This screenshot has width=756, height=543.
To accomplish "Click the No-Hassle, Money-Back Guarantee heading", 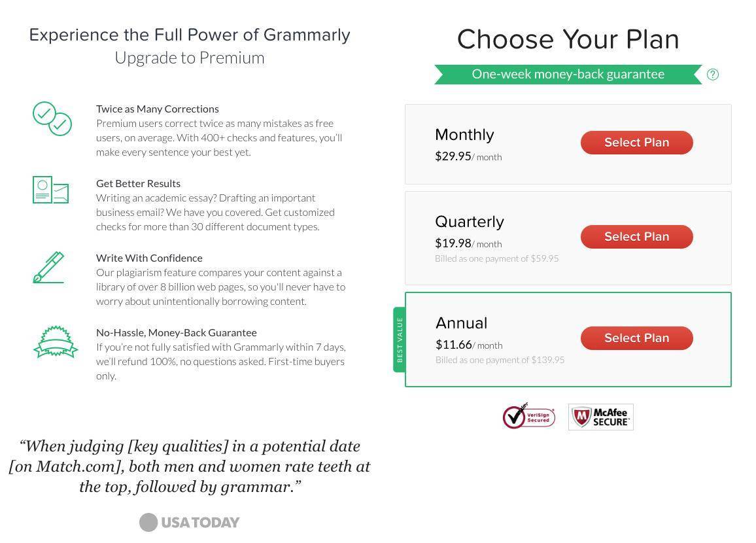I will click(x=176, y=333).
